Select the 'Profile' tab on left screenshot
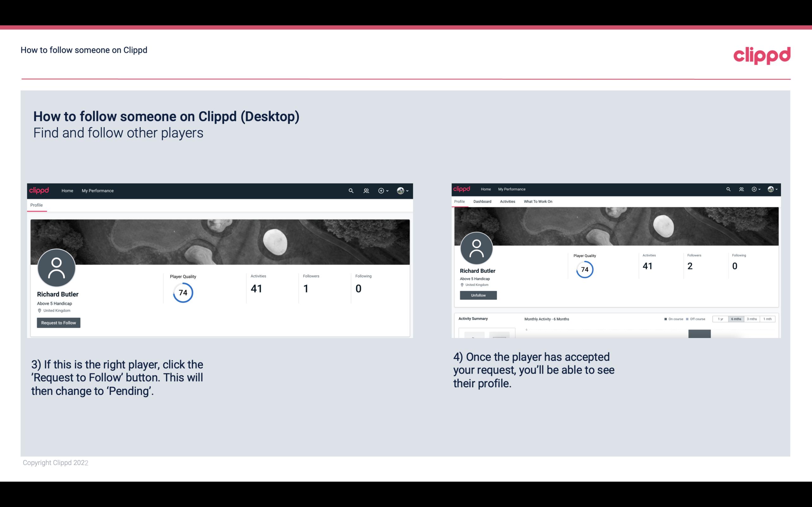812x507 pixels. click(x=36, y=205)
